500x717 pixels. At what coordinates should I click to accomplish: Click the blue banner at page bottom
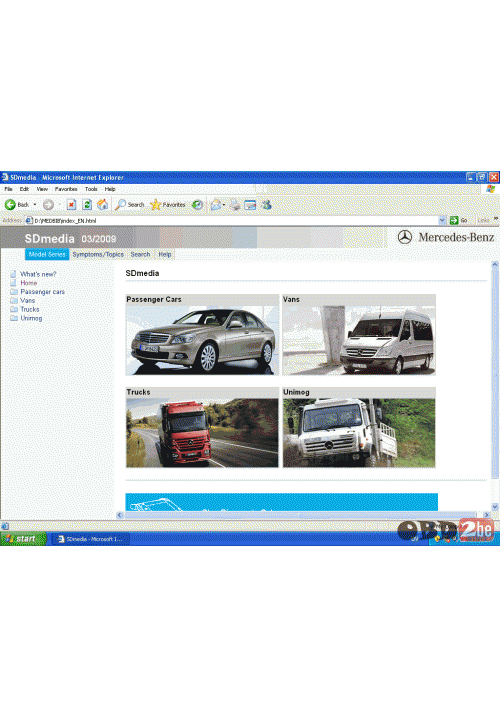(281, 502)
